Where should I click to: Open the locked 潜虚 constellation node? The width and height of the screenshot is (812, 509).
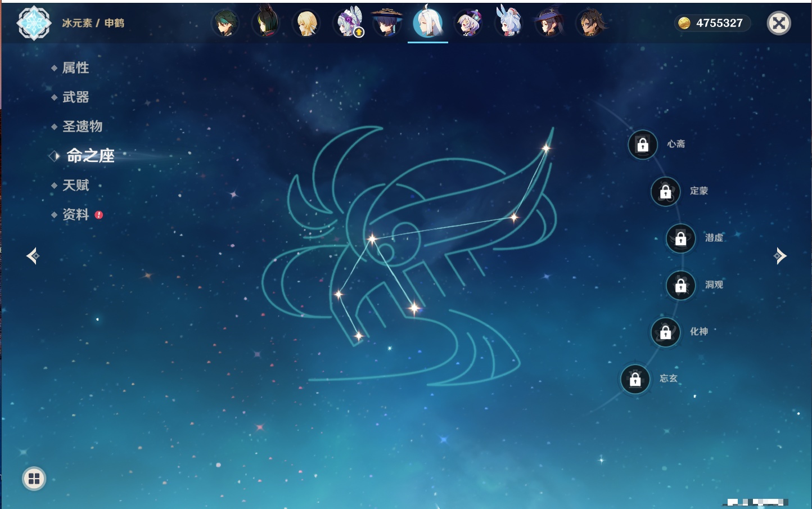point(681,238)
